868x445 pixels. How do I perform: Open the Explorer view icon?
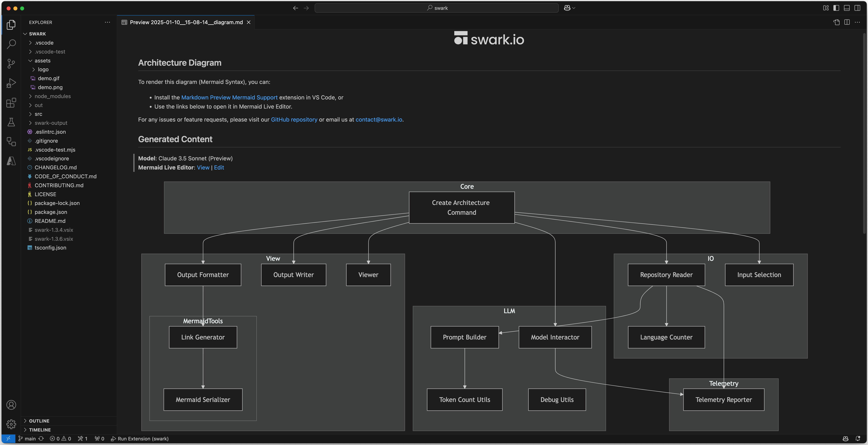click(x=11, y=25)
